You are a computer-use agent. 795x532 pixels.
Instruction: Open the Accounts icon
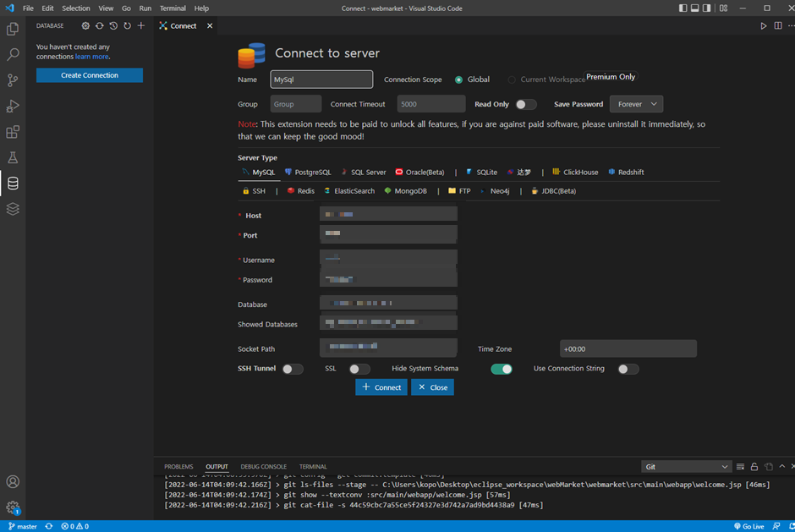(x=13, y=481)
